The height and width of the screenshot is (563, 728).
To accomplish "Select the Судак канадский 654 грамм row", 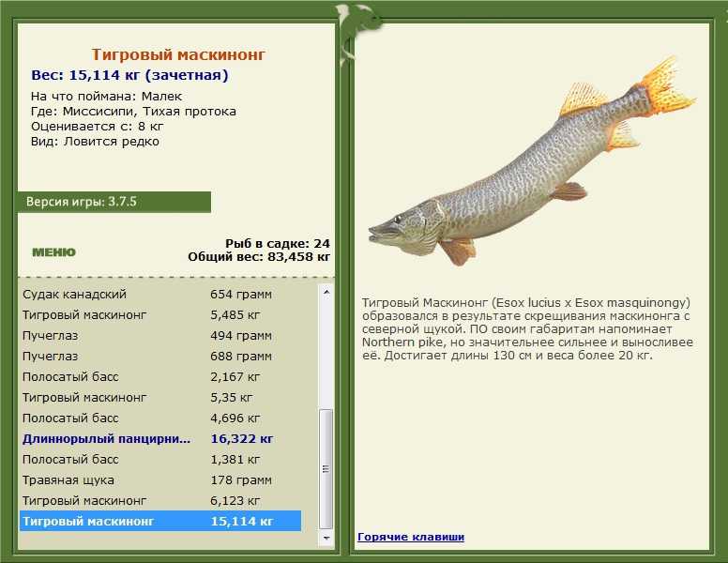I will pyautogui.click(x=160, y=295).
